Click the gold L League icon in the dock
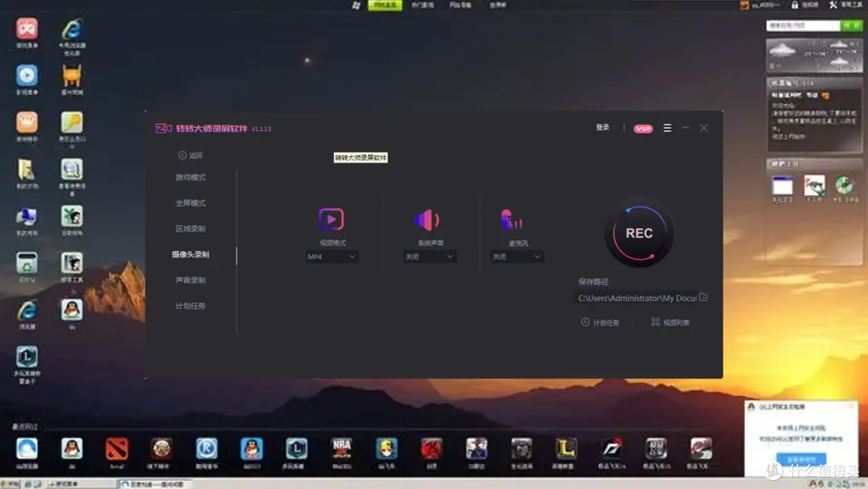The height and width of the screenshot is (489, 868). pos(566,449)
